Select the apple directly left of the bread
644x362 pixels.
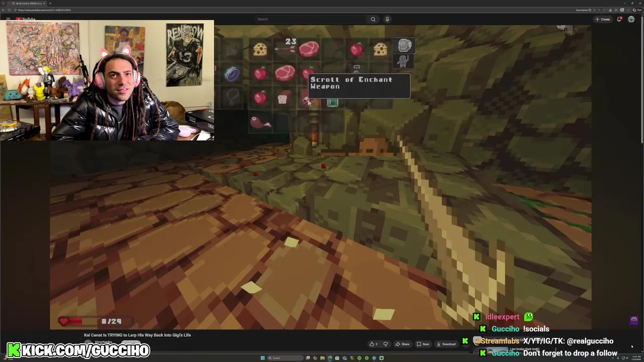tap(260, 97)
